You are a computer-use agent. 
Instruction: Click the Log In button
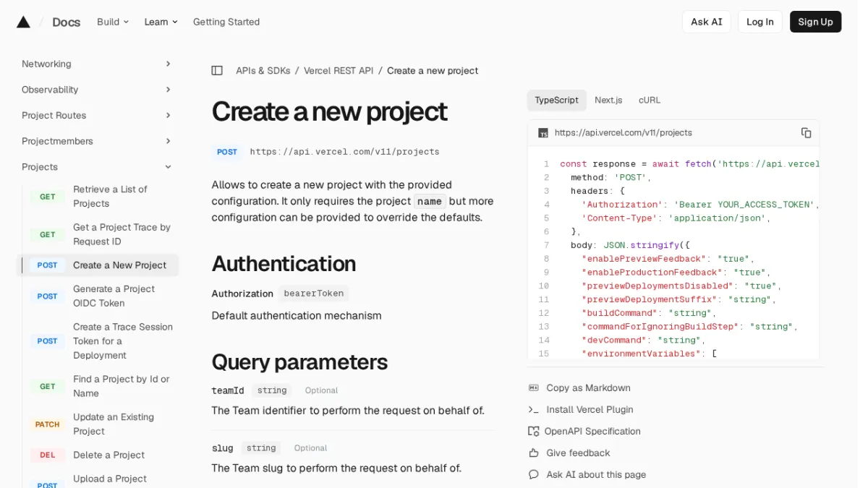(760, 22)
